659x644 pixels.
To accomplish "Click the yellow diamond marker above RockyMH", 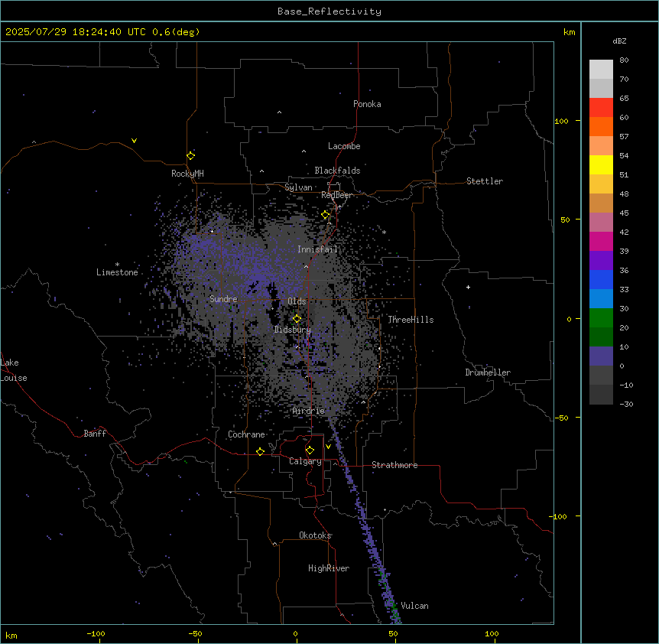I will coord(190,155).
